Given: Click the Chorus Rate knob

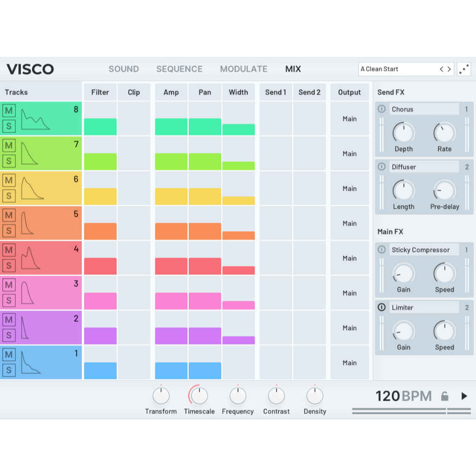Looking at the screenshot, I should (444, 133).
